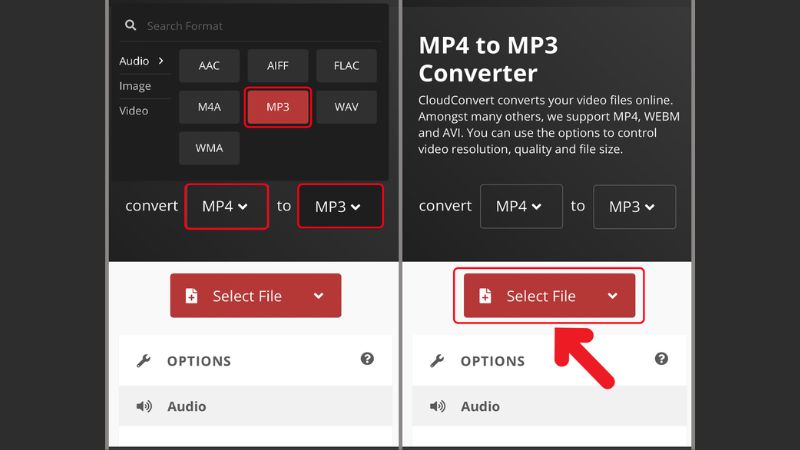The width and height of the screenshot is (800, 450).
Task: Select the Audio category in format list
Action: pyautogui.click(x=134, y=61)
